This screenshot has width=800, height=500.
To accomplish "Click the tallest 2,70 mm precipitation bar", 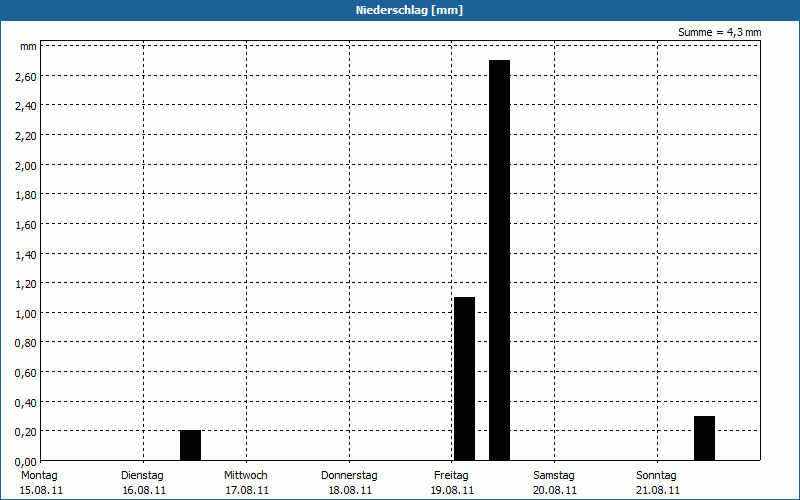I will (x=499, y=260).
